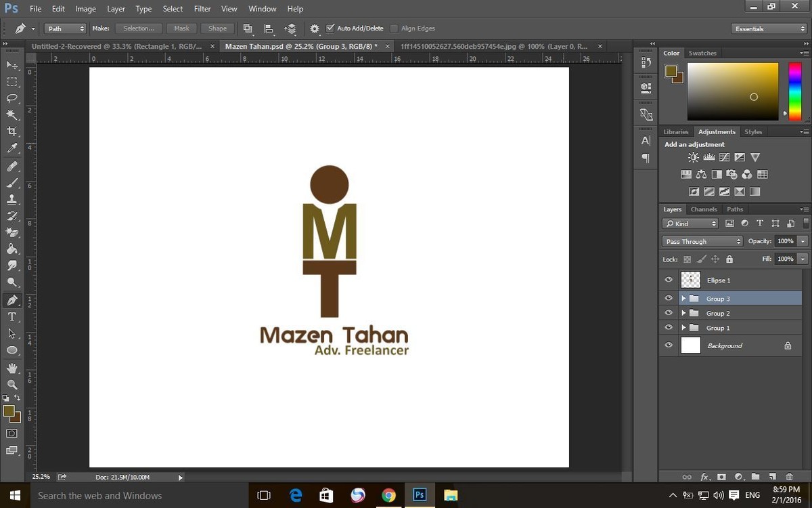Hide the Ellipse 1 layer
The image size is (812, 508).
coord(669,280)
